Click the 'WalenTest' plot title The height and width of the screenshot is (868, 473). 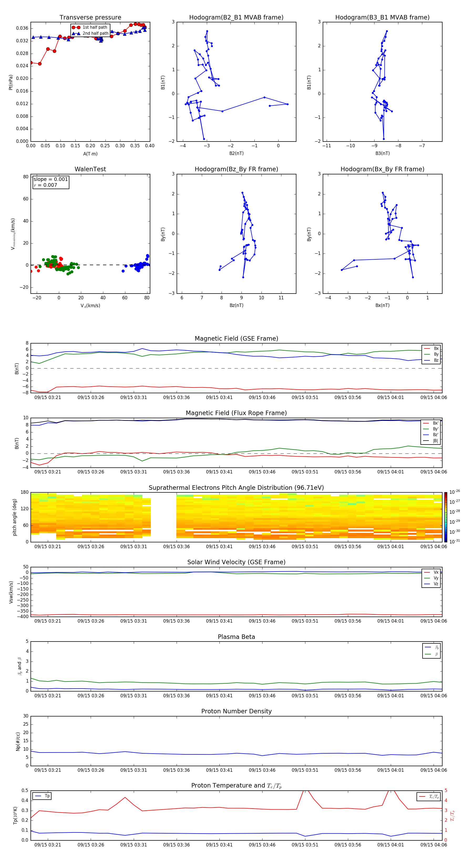[90, 169]
